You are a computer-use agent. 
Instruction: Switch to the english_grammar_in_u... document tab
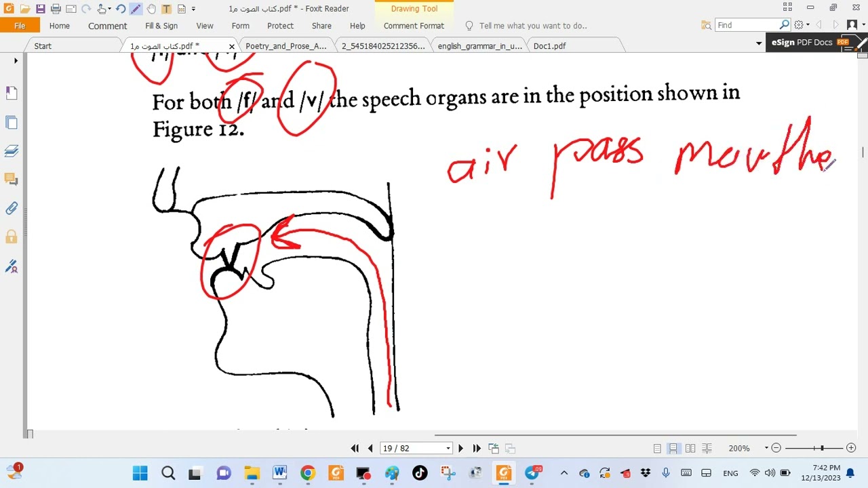[x=479, y=46]
